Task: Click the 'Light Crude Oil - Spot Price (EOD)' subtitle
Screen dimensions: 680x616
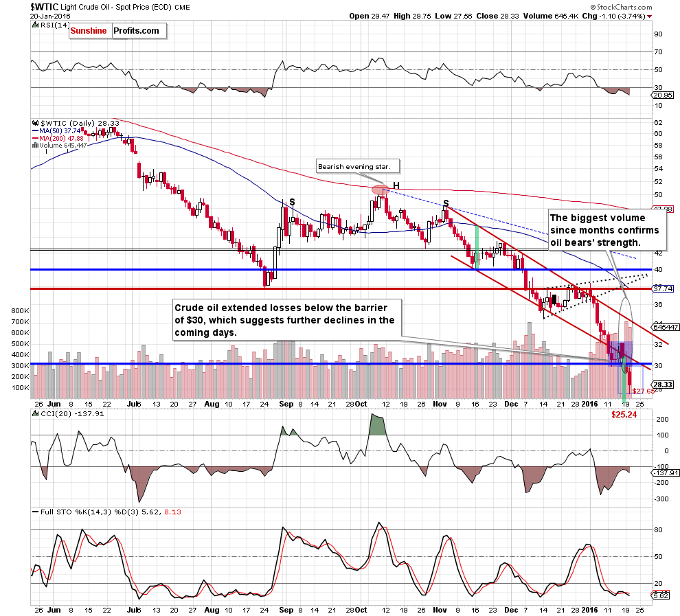Action: tap(116, 8)
